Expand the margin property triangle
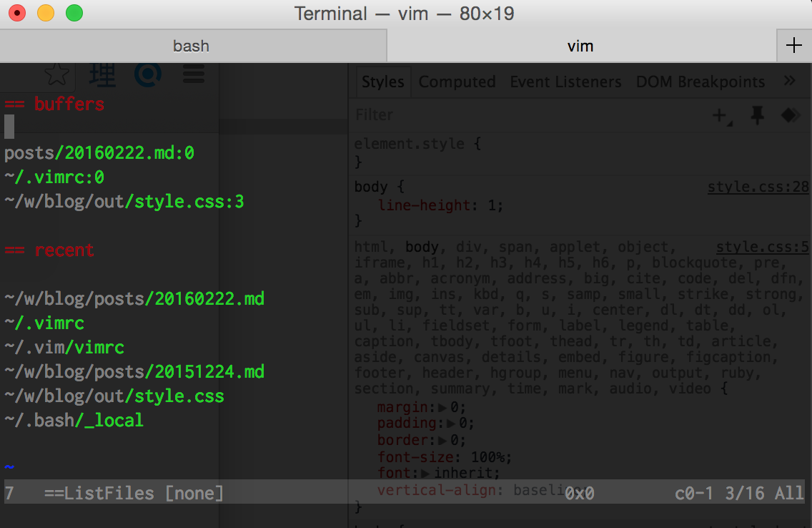The width and height of the screenshot is (812, 528). [442, 408]
